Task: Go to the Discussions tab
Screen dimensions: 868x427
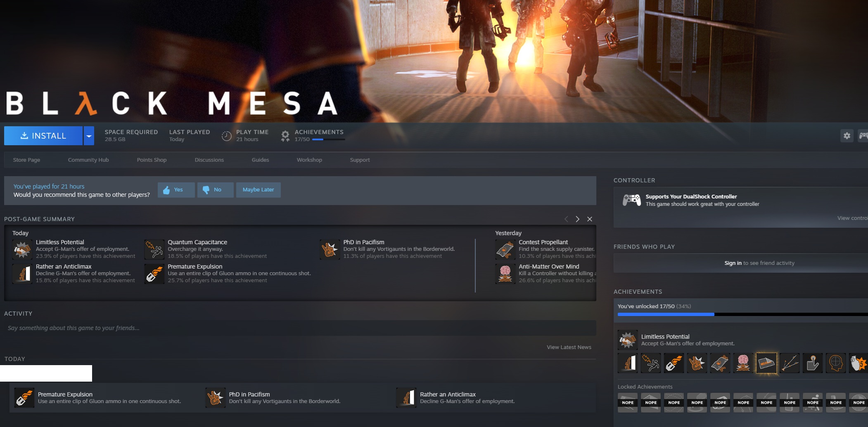Action: pyautogui.click(x=209, y=160)
